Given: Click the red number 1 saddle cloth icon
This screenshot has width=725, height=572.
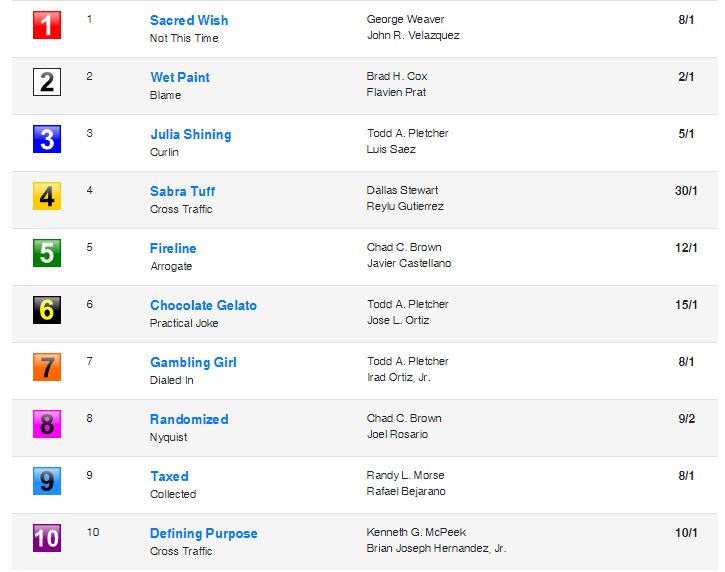Looking at the screenshot, I should tap(47, 25).
